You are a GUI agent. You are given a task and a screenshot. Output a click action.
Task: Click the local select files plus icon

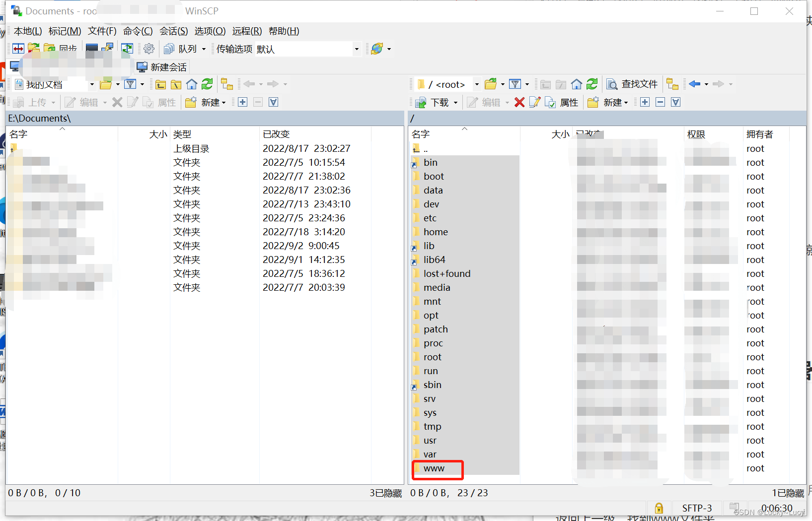pyautogui.click(x=242, y=102)
